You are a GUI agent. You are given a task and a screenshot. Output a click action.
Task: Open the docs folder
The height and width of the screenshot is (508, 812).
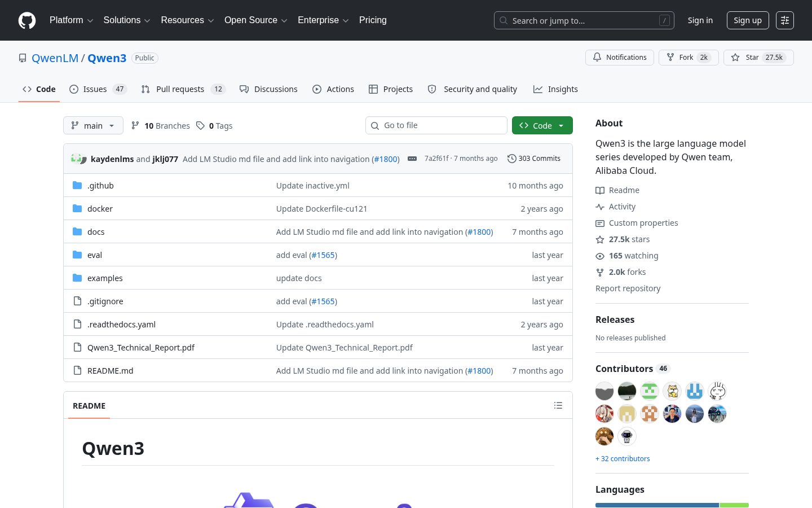click(96, 232)
